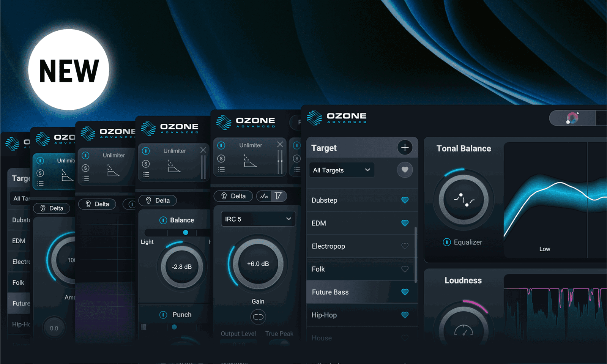Screen dimensions: 607x364
Task: Solo the Unlimiter in the window with the dark grid
Action: 86,168
